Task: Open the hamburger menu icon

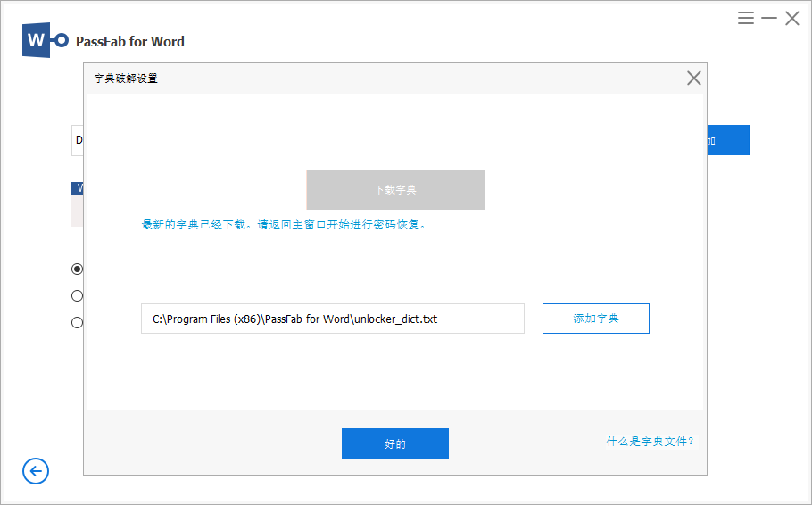Action: pyautogui.click(x=746, y=18)
